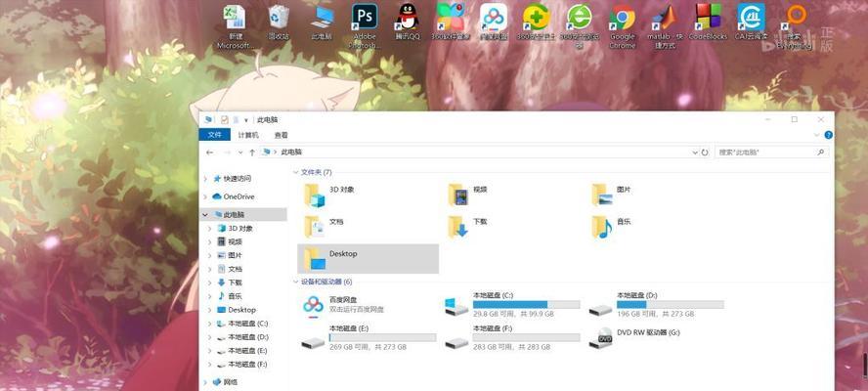Go up one folder level
Screen dimensions: 868x391
click(252, 152)
